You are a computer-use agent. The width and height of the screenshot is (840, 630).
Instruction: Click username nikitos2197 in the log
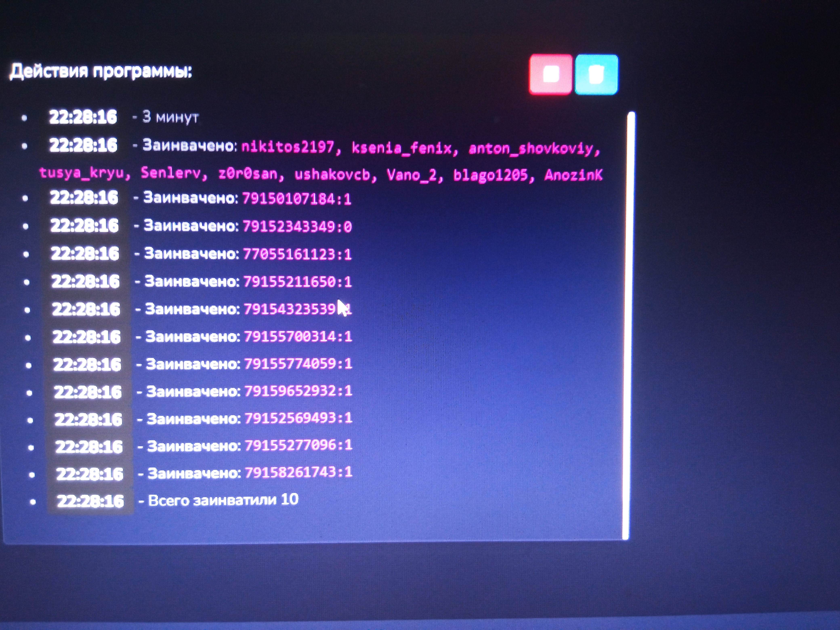tap(288, 147)
